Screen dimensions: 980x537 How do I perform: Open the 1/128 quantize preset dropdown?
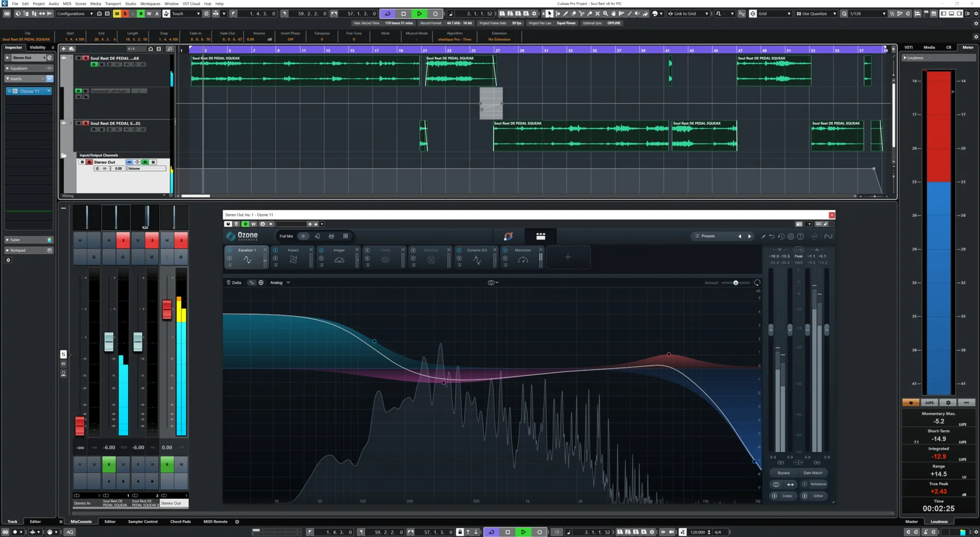click(x=867, y=14)
